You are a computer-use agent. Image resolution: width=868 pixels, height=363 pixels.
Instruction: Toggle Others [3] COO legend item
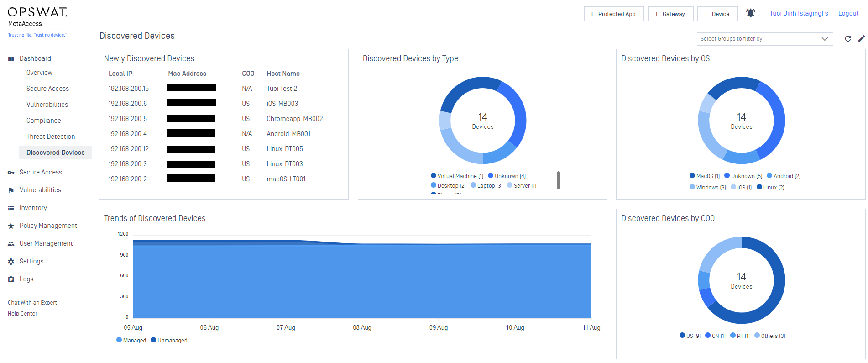pyautogui.click(x=770, y=336)
